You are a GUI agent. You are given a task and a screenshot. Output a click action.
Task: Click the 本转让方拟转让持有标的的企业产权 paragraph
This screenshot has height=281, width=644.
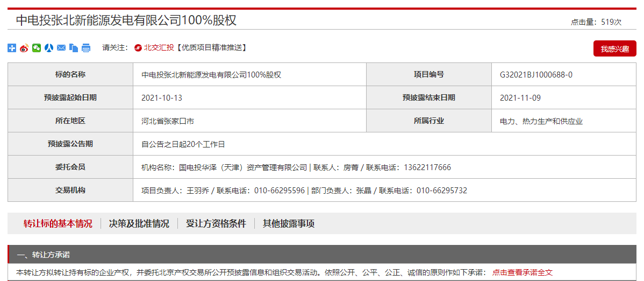[251, 272]
